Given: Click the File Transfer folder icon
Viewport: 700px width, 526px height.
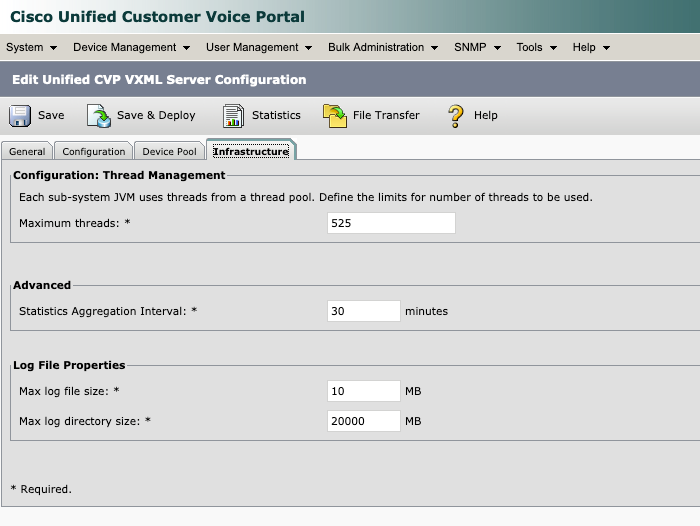Looking at the screenshot, I should [x=334, y=116].
